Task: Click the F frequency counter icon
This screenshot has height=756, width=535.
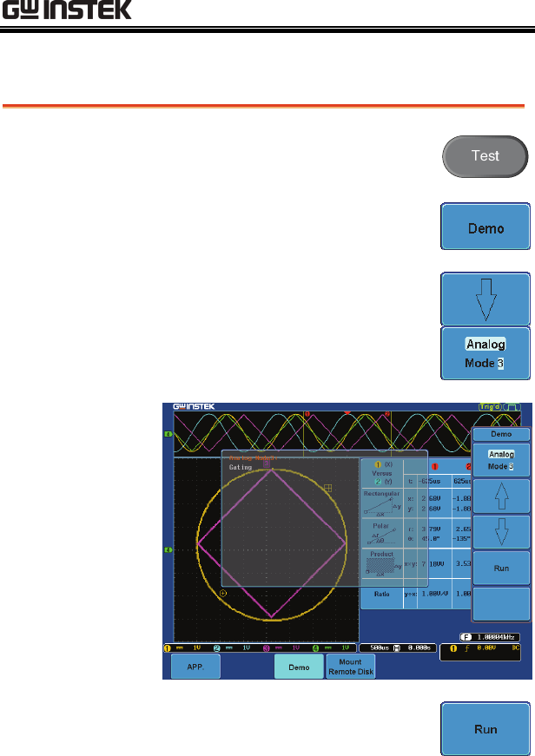Action: [466, 637]
